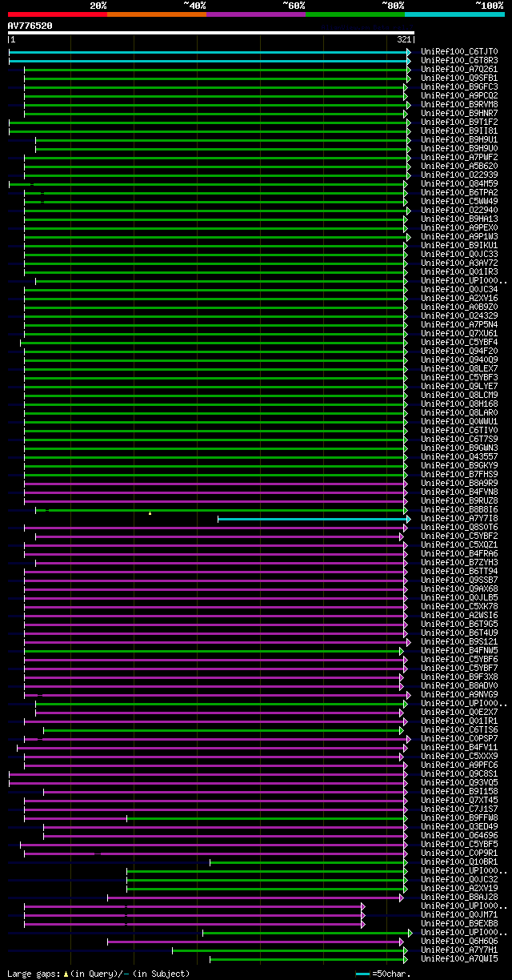Open the UniRef100_C6TJT0 hit label
This screenshot has width=512, height=980.
tap(459, 52)
